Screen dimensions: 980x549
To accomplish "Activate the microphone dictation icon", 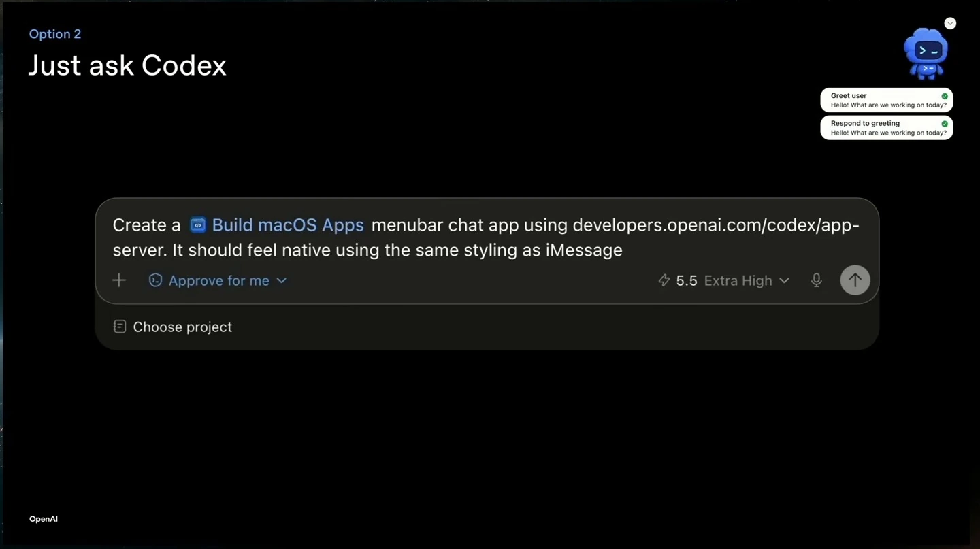I will (x=817, y=280).
